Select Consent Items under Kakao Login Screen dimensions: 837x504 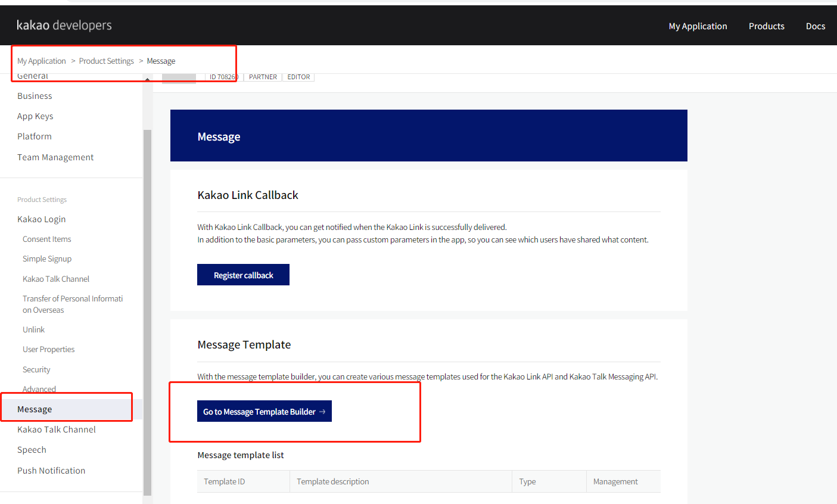47,239
